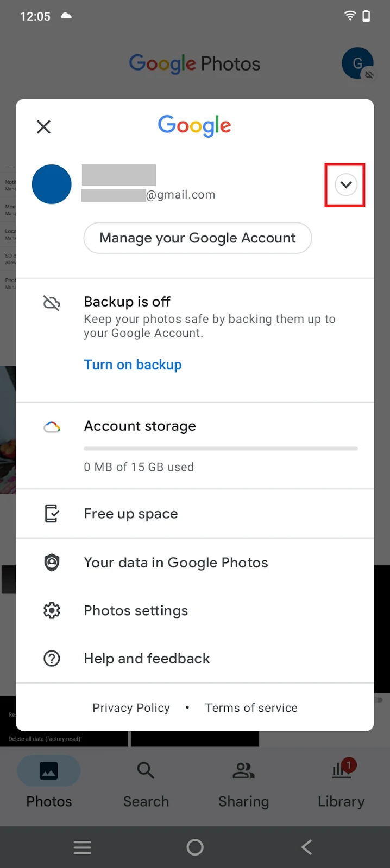Tap the profile avatar in header
This screenshot has width=390, height=868.
point(357,63)
